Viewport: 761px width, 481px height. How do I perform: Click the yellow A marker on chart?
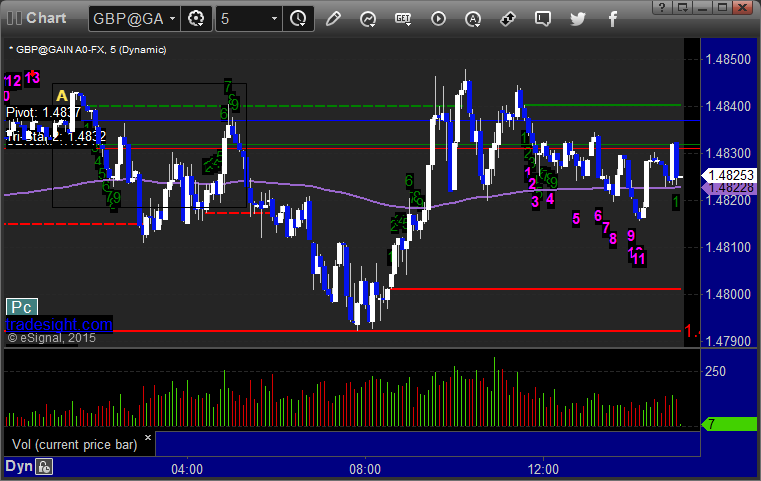[x=62, y=96]
